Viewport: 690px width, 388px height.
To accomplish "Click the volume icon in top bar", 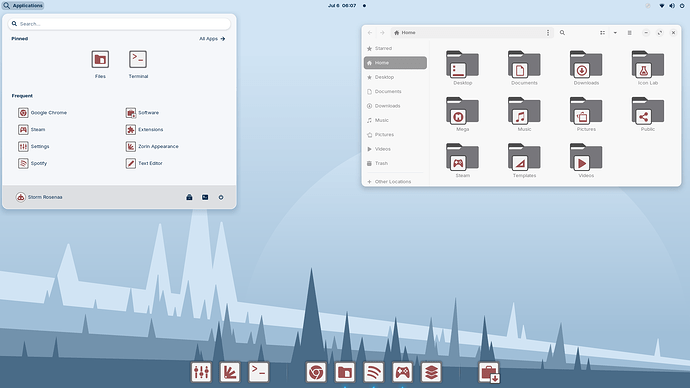I will pyautogui.click(x=672, y=6).
